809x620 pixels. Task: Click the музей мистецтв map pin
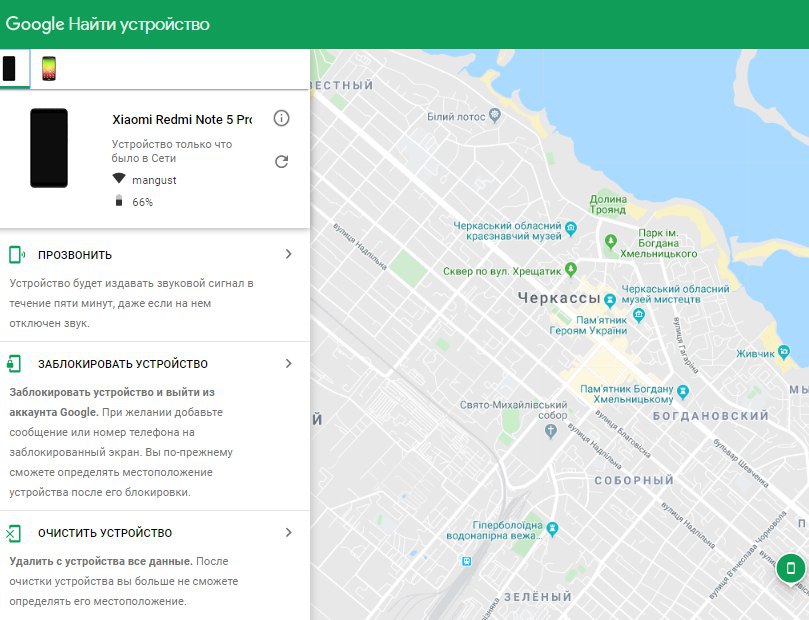point(639,314)
